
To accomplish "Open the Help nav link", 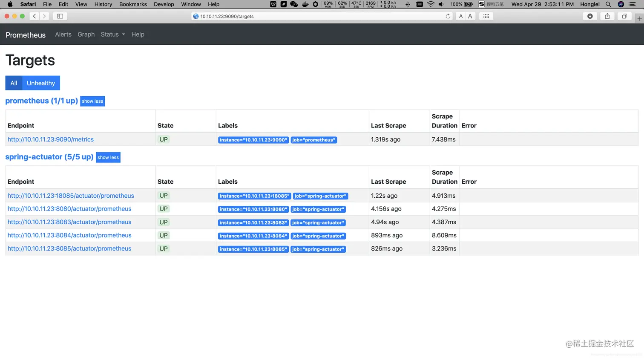I will [x=138, y=35].
